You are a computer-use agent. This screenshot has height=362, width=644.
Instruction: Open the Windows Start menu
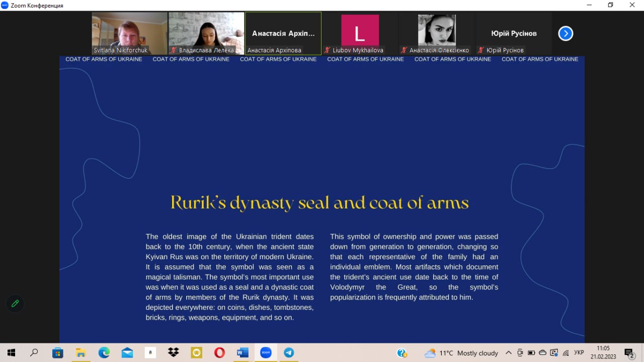point(11,353)
